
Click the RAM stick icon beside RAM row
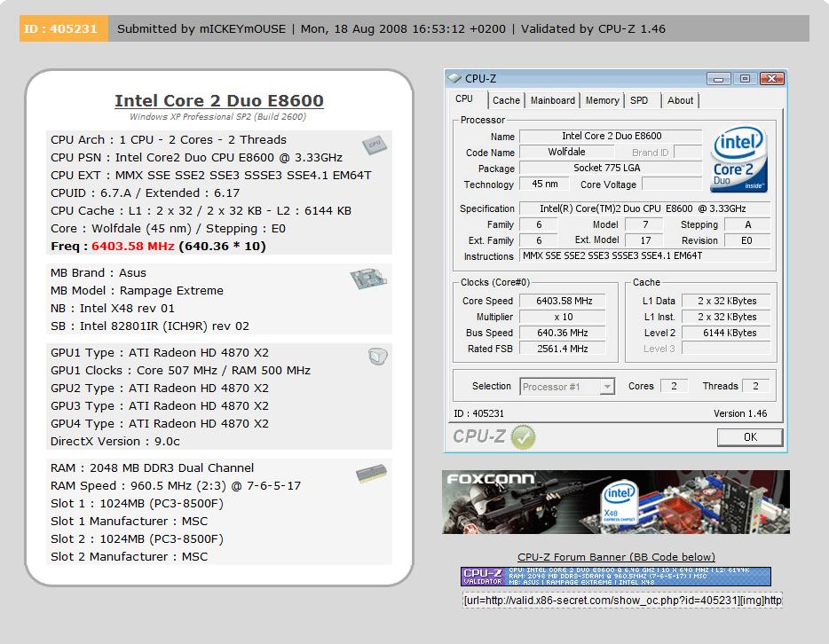coord(371,474)
